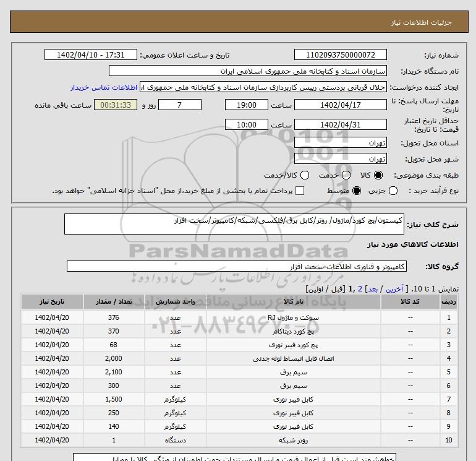The width and height of the screenshot is (476, 461).
Task: Click the remaining days field showing 7
Action: (180, 105)
